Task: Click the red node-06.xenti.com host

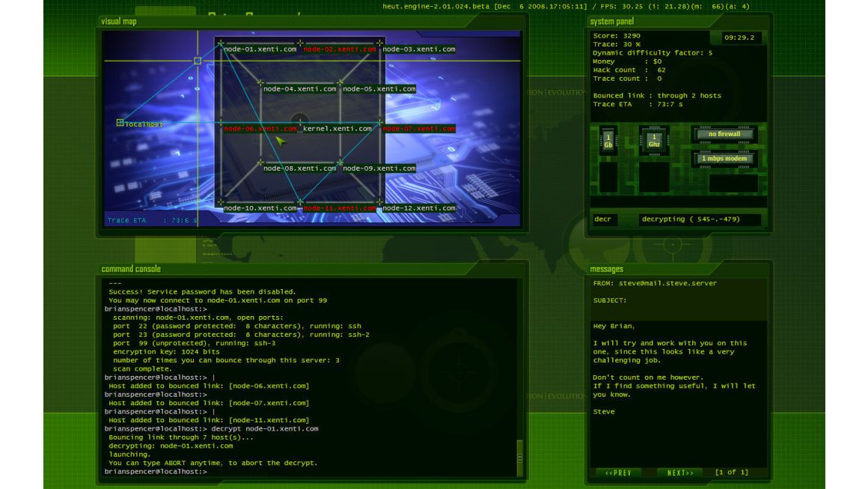Action: tap(260, 129)
